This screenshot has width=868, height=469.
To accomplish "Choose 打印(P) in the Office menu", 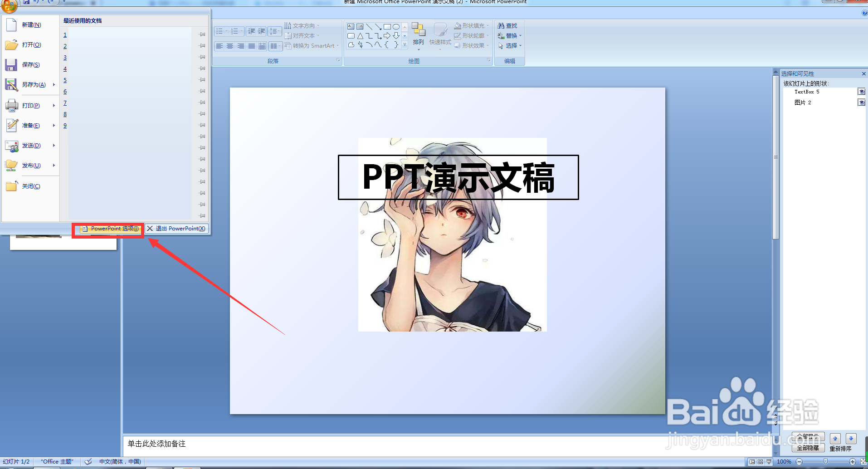I will 30,106.
